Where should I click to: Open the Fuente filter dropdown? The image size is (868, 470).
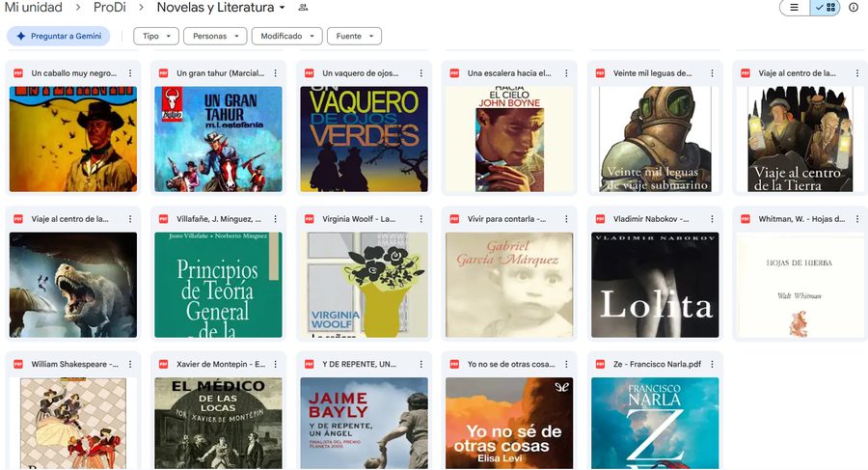pyautogui.click(x=354, y=36)
